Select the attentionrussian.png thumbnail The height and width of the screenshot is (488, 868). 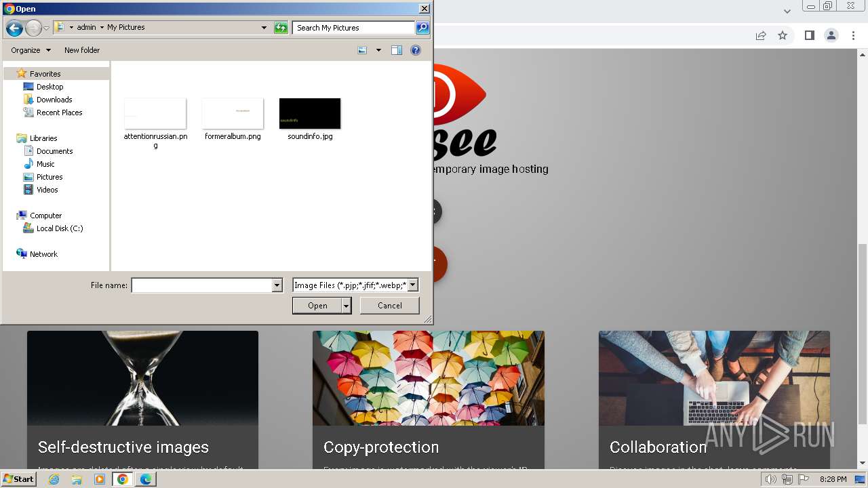click(x=155, y=114)
